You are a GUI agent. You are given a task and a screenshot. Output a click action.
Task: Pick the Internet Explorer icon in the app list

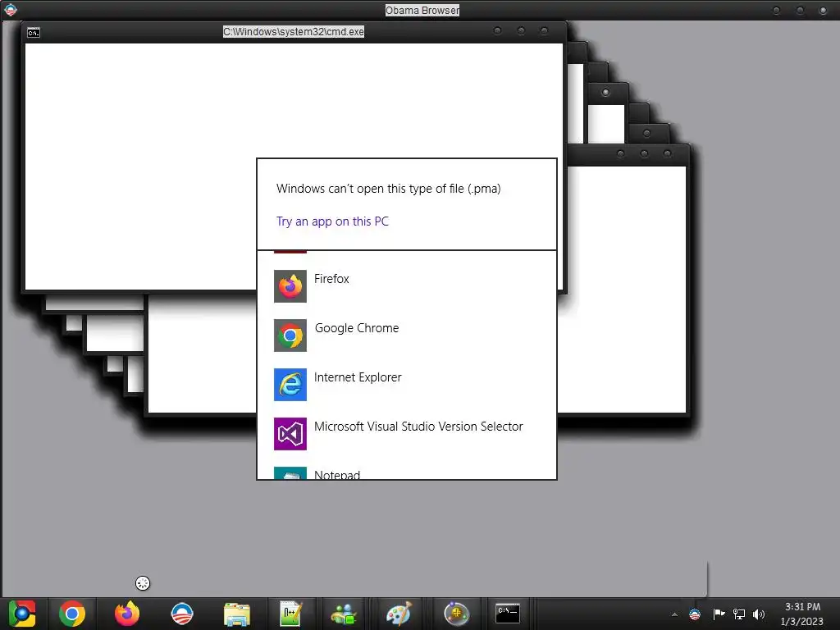(x=290, y=385)
